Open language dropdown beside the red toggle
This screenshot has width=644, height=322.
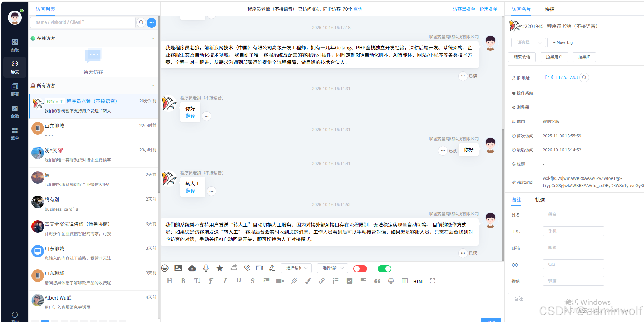coord(332,268)
